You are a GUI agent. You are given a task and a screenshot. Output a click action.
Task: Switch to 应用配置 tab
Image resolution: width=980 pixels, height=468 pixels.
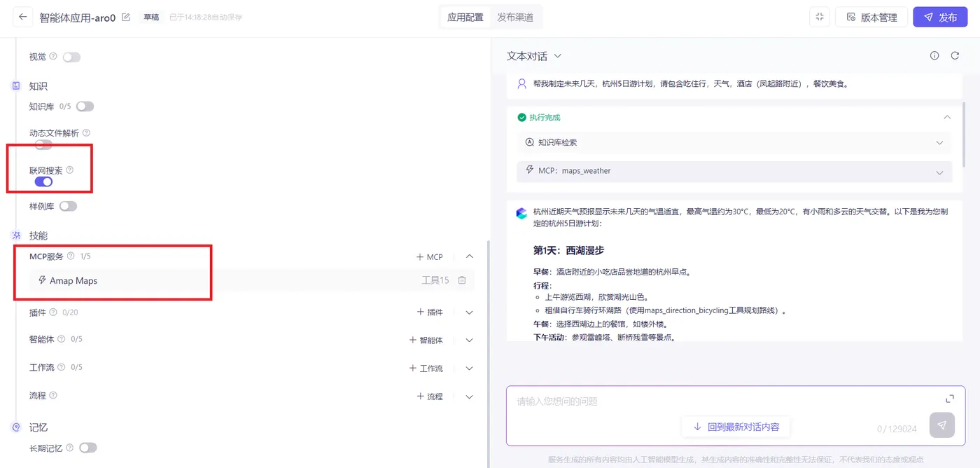pos(465,18)
